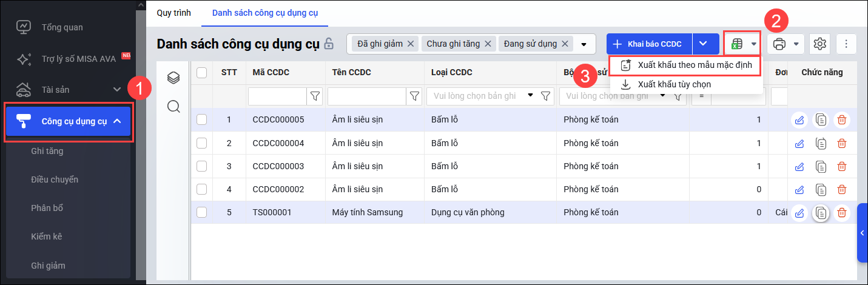The image size is (868, 285).
Task: Click the printer icon
Action: point(780,44)
